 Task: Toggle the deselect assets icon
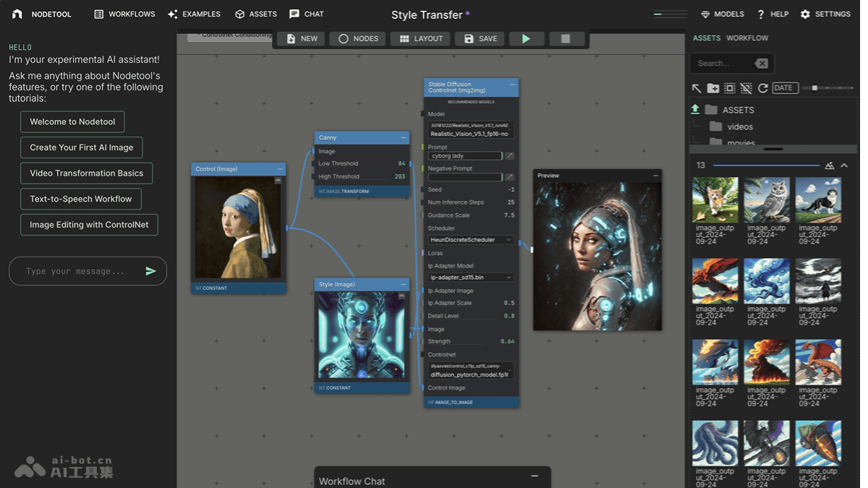(747, 88)
